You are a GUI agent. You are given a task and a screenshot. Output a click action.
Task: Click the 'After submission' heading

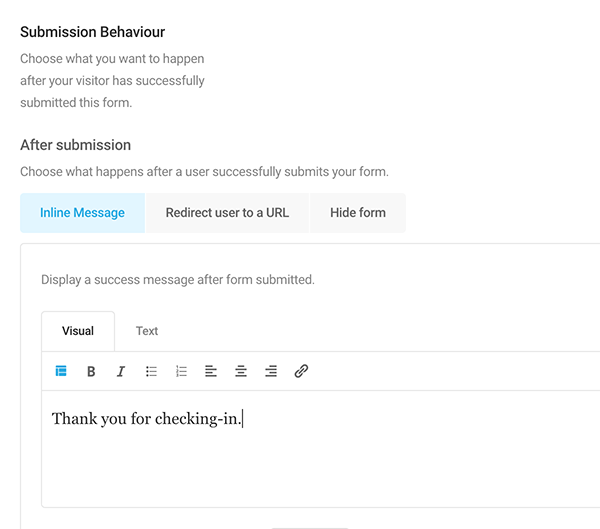pos(75,145)
